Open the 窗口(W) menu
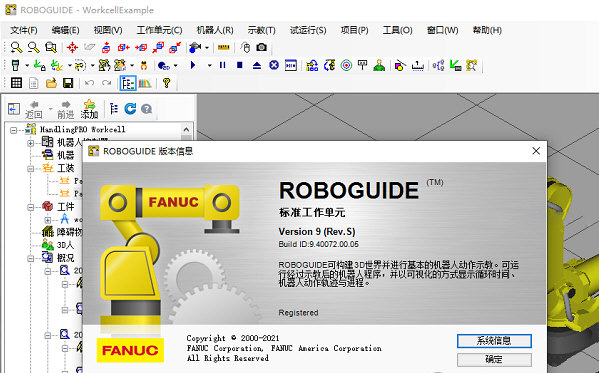The height and width of the screenshot is (373, 599). point(442,30)
